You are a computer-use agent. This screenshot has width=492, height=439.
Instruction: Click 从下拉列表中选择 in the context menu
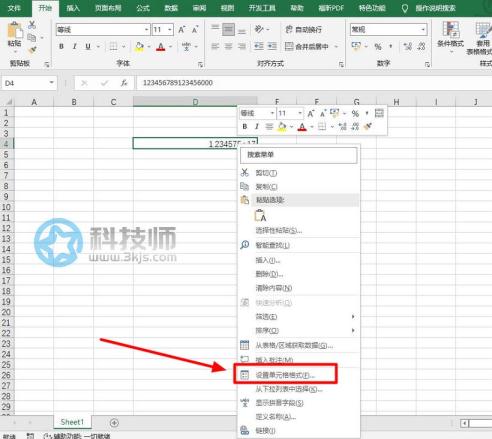[289, 389]
